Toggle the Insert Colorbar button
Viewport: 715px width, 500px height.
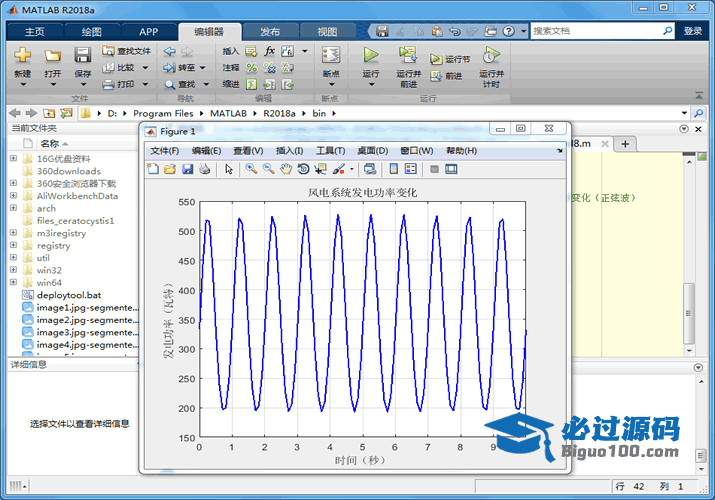(x=394, y=169)
